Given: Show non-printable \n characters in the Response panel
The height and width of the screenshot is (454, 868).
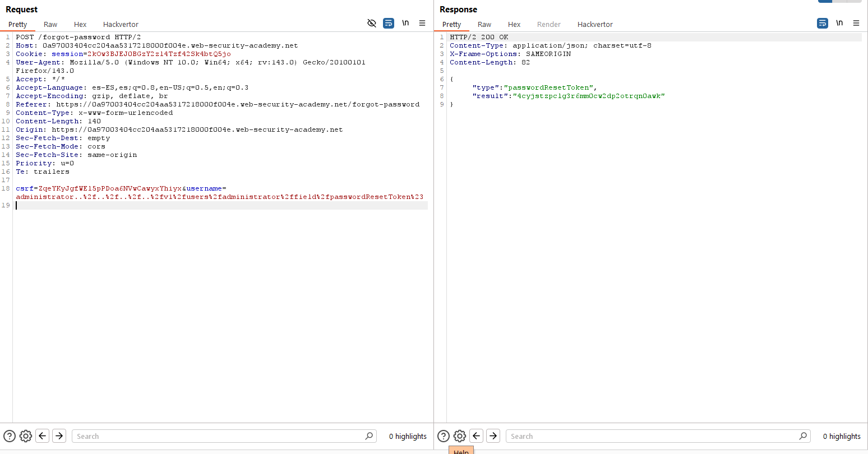Looking at the screenshot, I should [839, 23].
